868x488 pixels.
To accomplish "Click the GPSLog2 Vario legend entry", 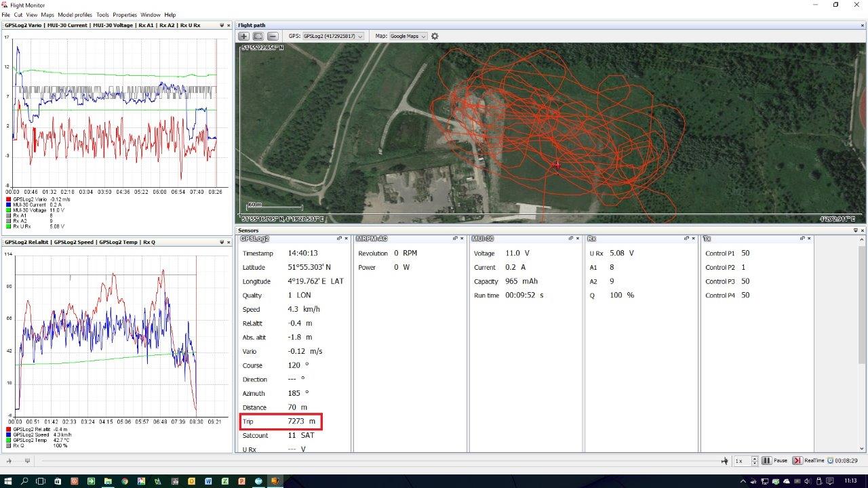I will [39, 199].
